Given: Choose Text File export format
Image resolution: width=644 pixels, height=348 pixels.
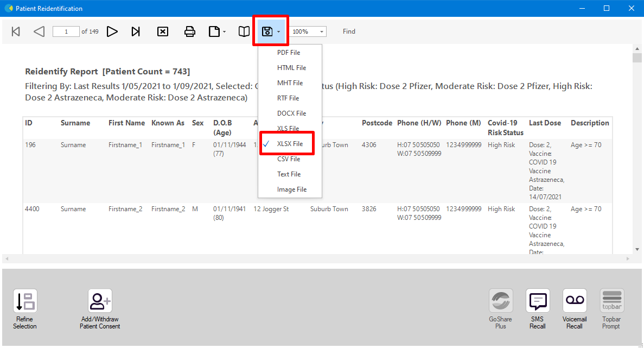Looking at the screenshot, I should pyautogui.click(x=290, y=174).
